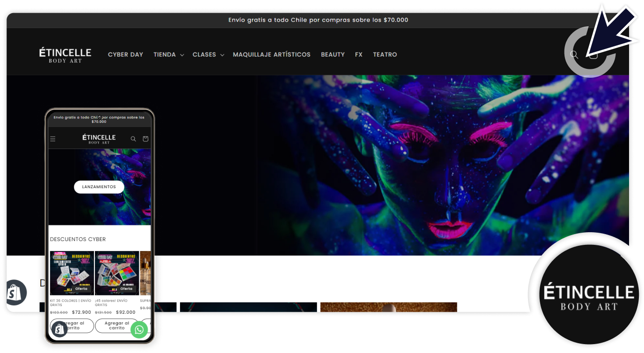Open the green WhatsApp chat icon
The height and width of the screenshot is (353, 644).
(x=139, y=330)
